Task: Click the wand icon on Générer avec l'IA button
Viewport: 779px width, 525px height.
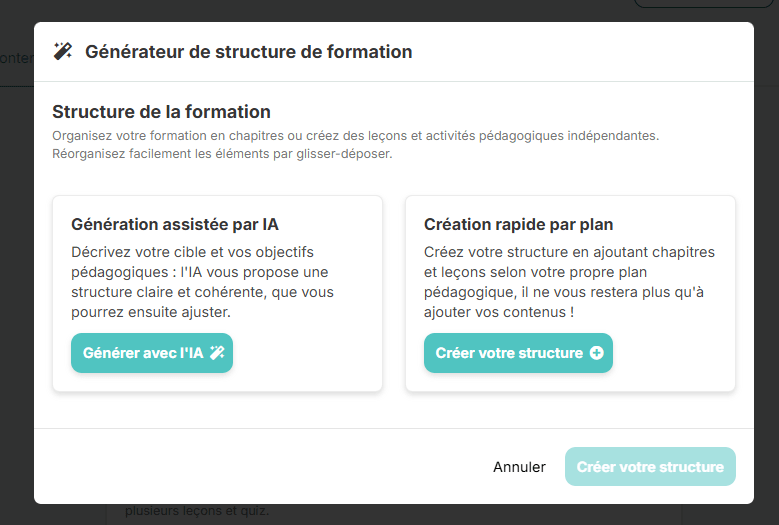Action: click(217, 353)
